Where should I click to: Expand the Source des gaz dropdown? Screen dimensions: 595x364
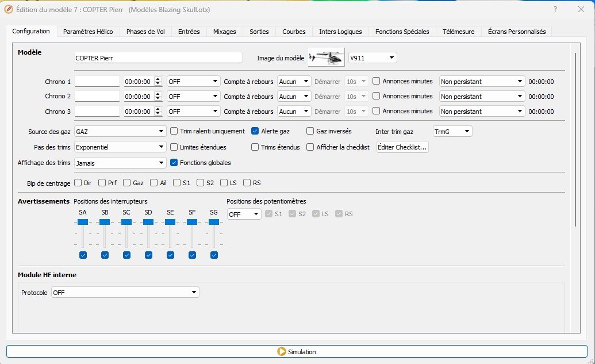pyautogui.click(x=120, y=132)
